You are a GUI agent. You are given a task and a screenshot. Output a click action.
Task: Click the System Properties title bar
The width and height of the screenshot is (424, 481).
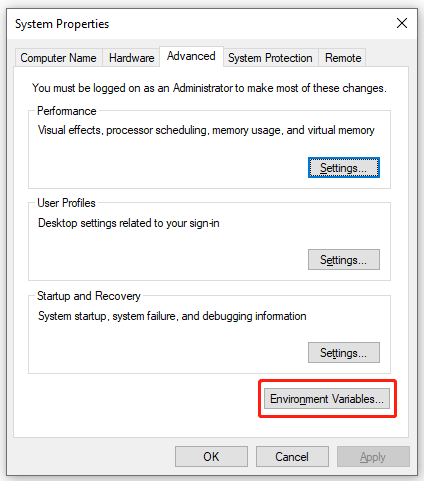coord(200,24)
